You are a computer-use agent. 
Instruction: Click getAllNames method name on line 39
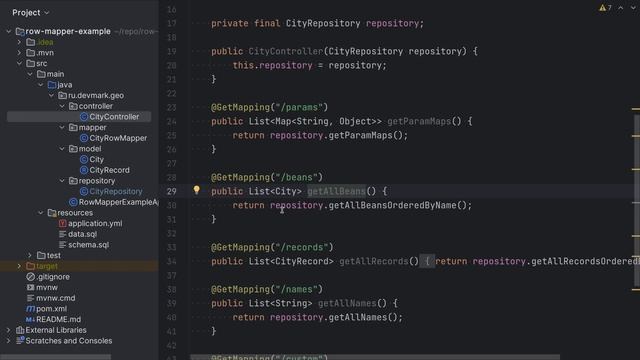click(347, 303)
